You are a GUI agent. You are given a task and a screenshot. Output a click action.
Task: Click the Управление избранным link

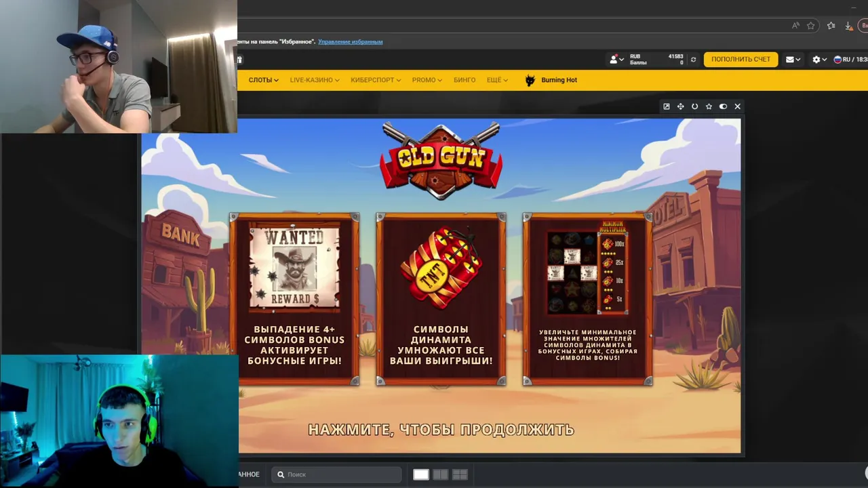350,42
